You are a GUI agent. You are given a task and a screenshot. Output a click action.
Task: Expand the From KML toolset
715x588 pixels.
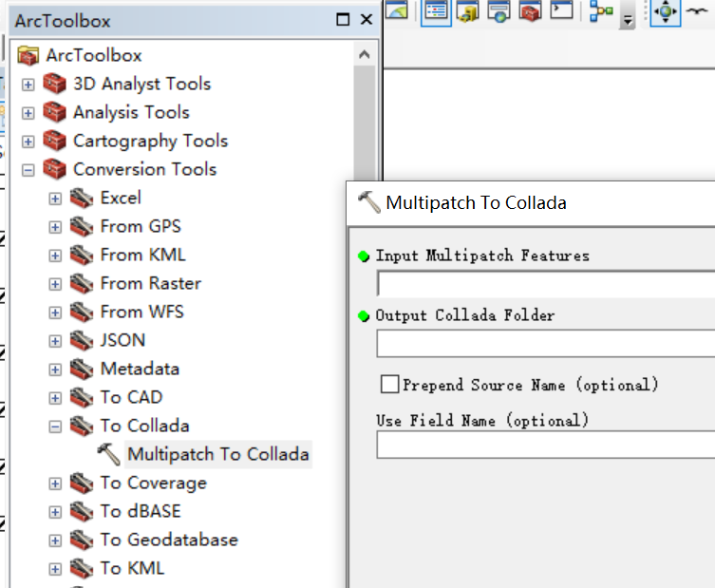55,256
